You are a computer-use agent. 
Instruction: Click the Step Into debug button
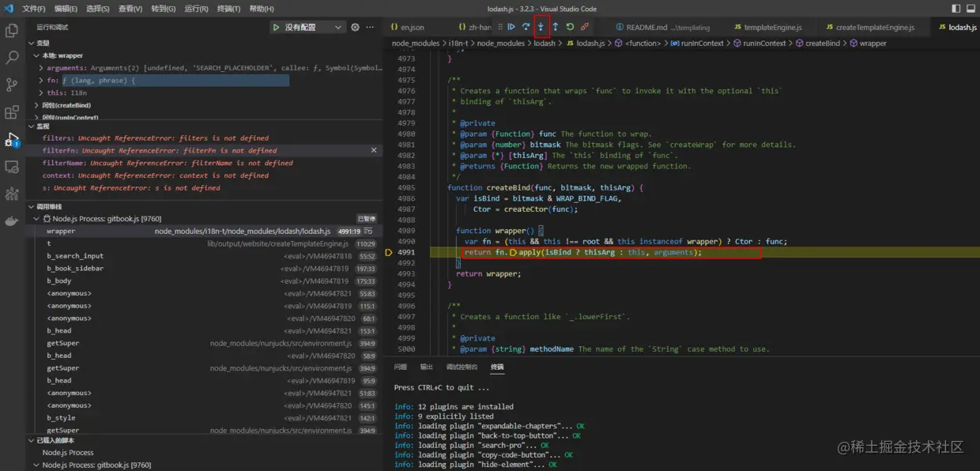tap(541, 27)
